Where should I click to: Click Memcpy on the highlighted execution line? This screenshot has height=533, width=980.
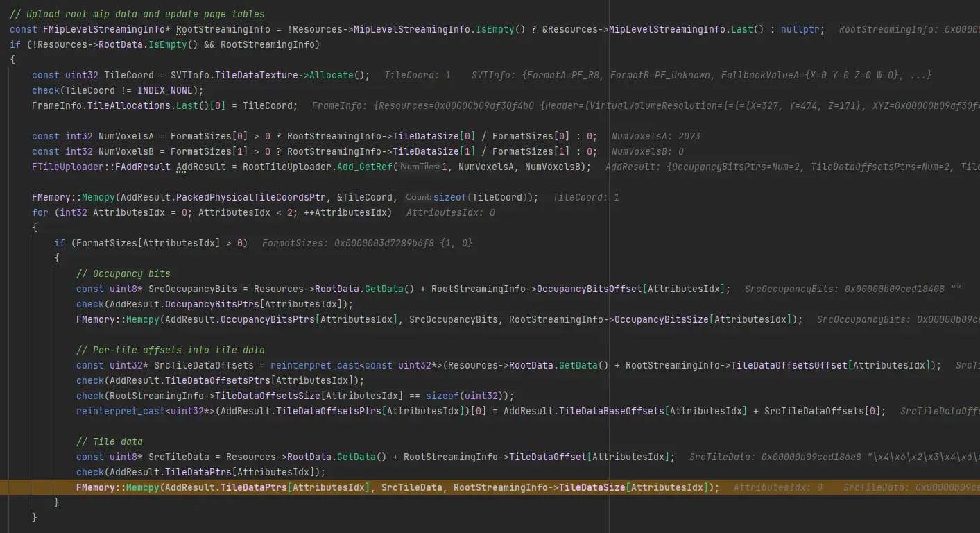pos(143,487)
